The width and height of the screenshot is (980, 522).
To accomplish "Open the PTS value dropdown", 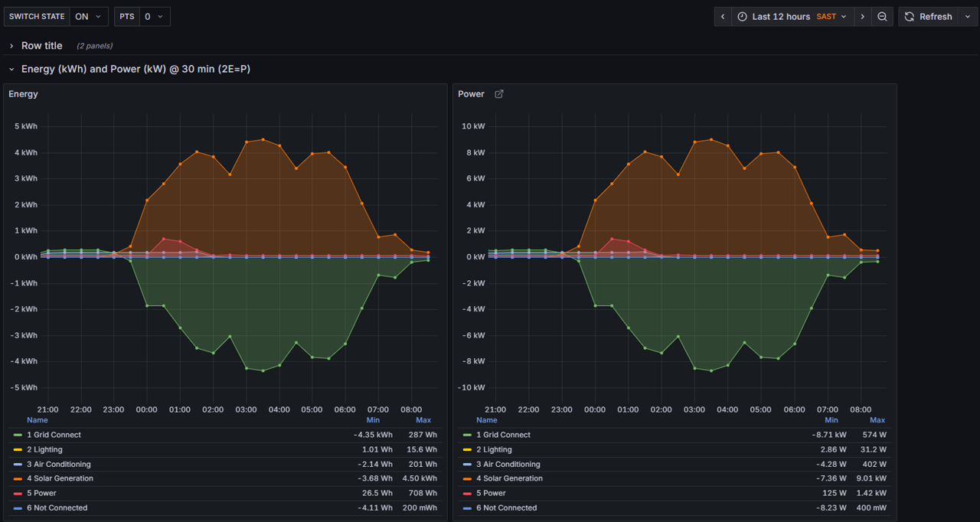I will click(x=154, y=17).
